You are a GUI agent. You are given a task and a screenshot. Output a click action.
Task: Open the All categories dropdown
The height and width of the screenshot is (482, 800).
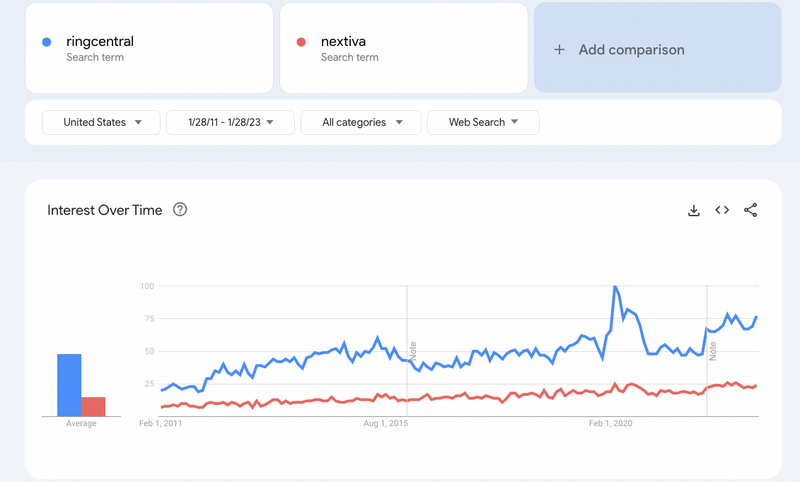click(x=361, y=122)
